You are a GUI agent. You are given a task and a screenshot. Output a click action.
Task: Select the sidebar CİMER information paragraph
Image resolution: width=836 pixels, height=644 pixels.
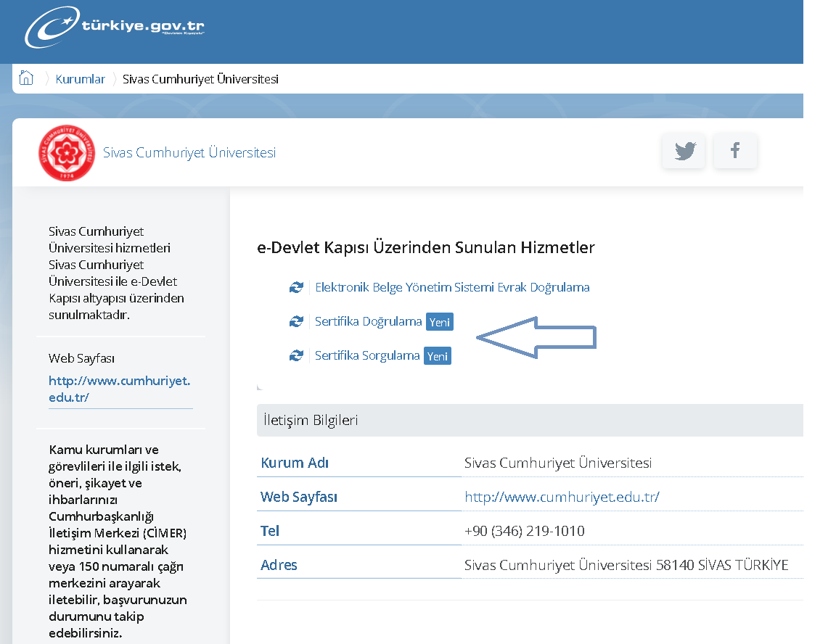click(118, 541)
